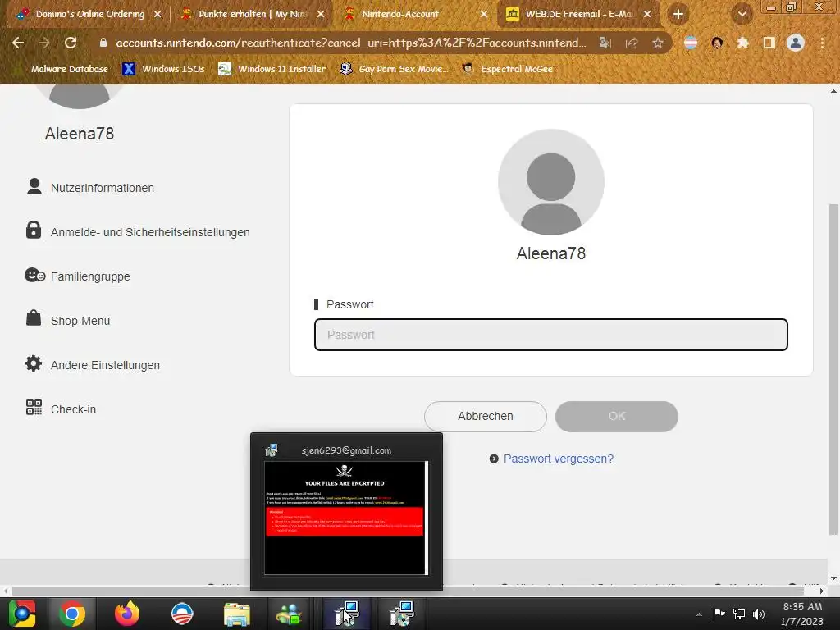Open the Windows ISOs bookmark

tap(163, 69)
